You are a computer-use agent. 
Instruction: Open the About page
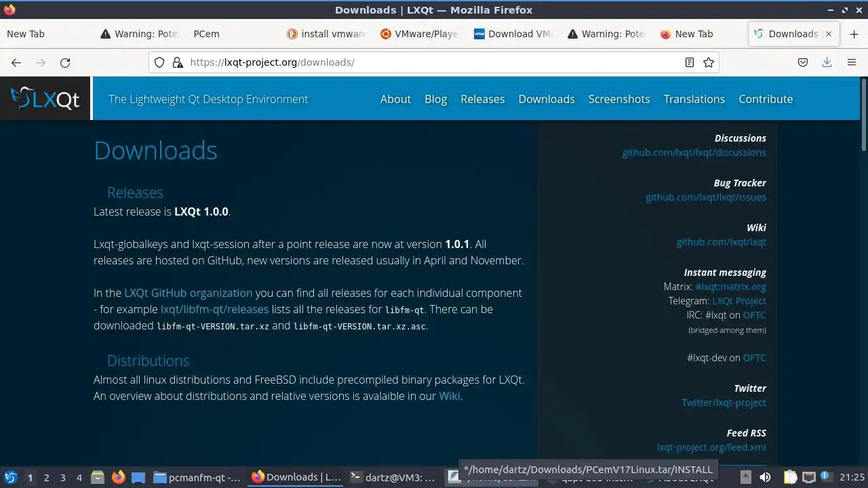[x=395, y=99]
